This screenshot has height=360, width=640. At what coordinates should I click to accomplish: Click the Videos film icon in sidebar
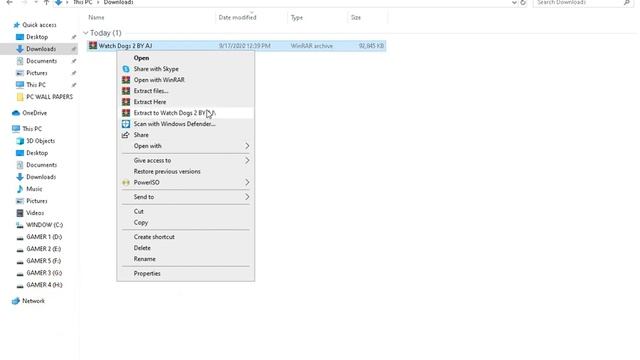click(x=20, y=213)
